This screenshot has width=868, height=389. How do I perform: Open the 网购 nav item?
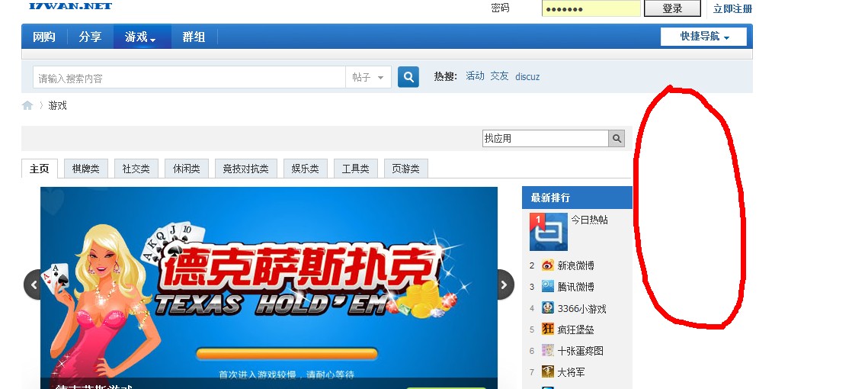pos(43,37)
